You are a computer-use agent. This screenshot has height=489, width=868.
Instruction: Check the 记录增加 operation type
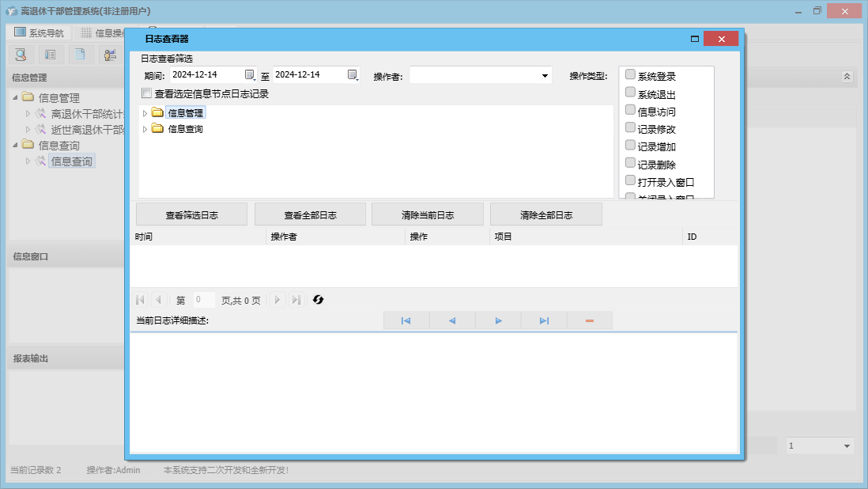[x=630, y=145]
